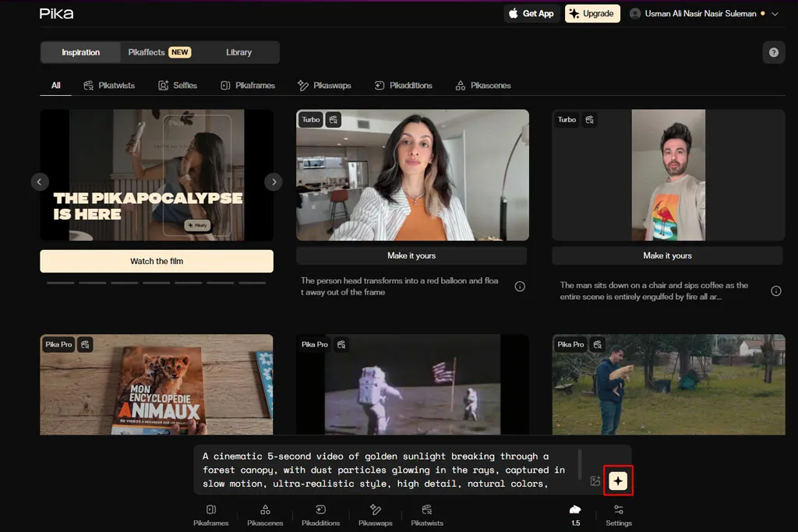Switch to the Library tab
The width and height of the screenshot is (798, 532).
click(x=238, y=52)
